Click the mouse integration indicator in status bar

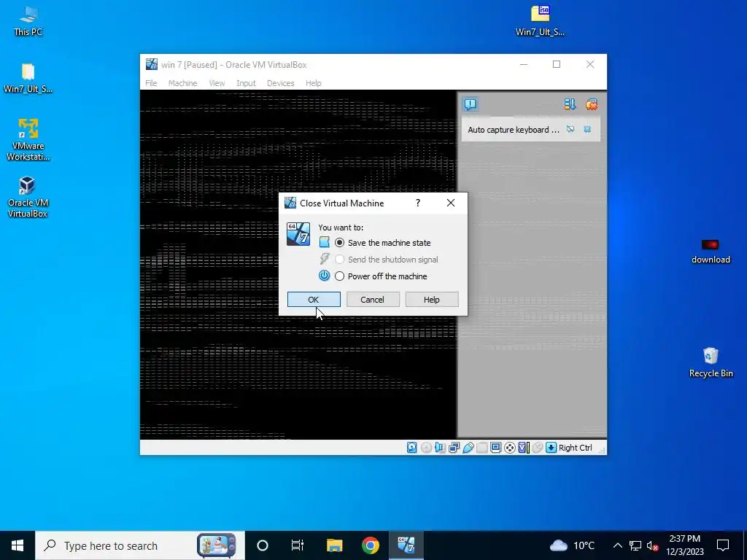pos(538,448)
